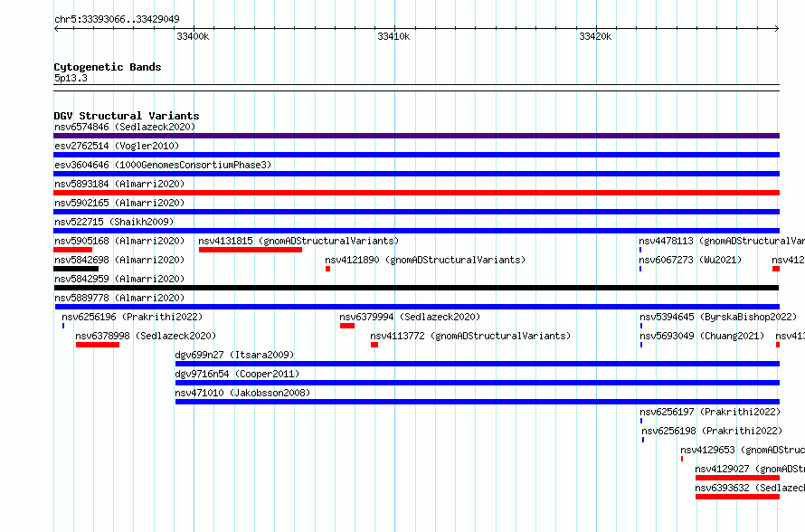The image size is (805, 532).
Task: Click nsv6256198 (Prakrithi2022) label
Action: coord(712,431)
